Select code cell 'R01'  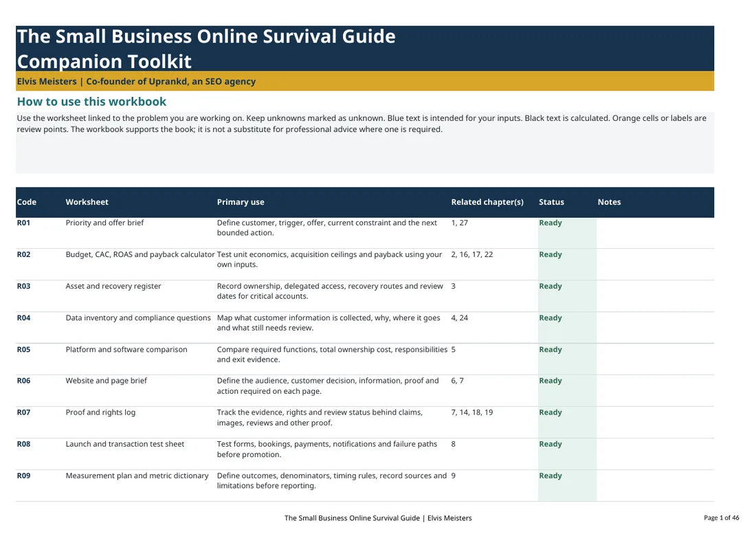[x=23, y=223]
